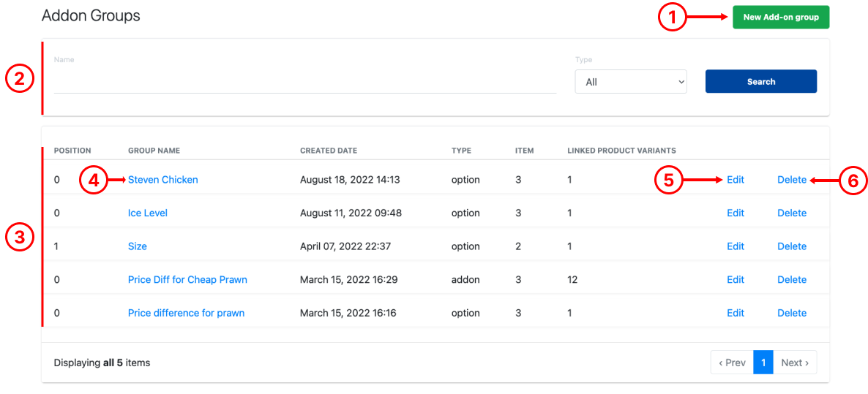Image resolution: width=868 pixels, height=394 pixels.
Task: Delete the Size group row
Action: click(x=791, y=246)
